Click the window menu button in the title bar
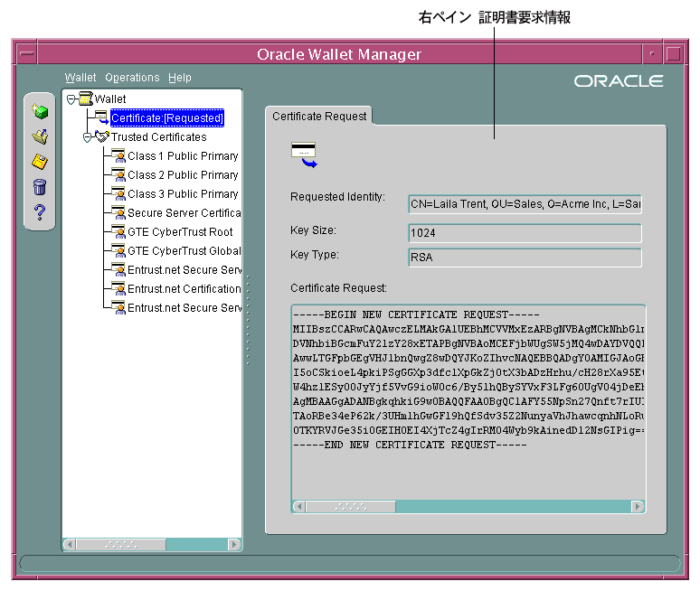The height and width of the screenshot is (591, 700). pyautogui.click(x=27, y=54)
